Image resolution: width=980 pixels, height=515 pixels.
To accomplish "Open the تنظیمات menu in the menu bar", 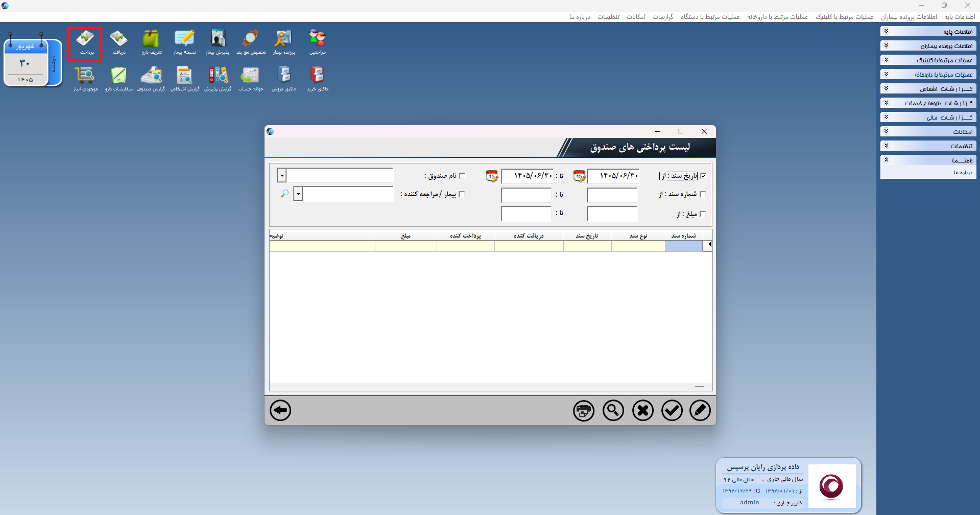I will [x=609, y=17].
